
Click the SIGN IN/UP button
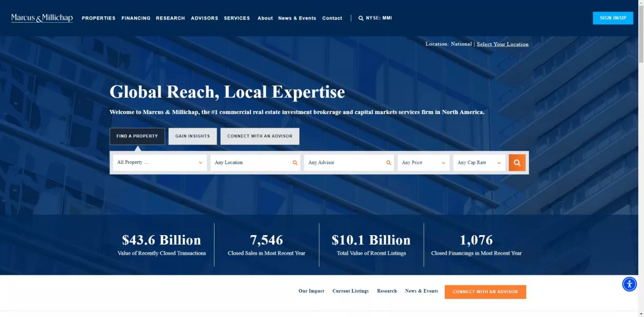point(613,18)
